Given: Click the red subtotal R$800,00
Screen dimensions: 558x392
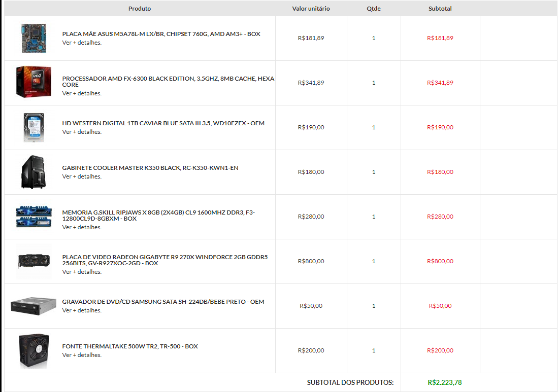Looking at the screenshot, I should click(440, 261).
